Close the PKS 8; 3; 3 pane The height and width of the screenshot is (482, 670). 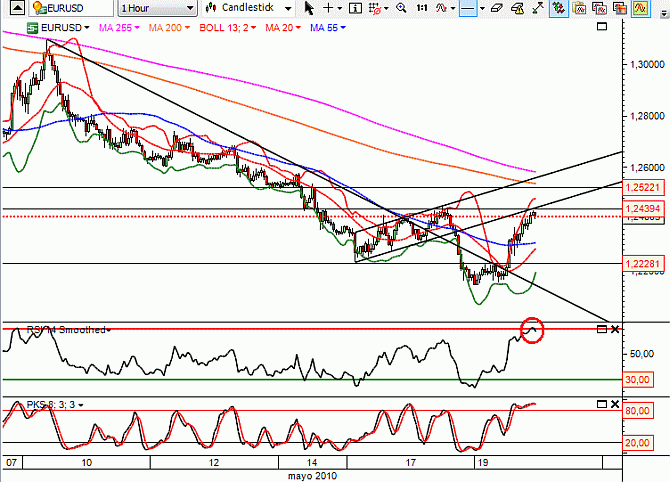click(615, 404)
